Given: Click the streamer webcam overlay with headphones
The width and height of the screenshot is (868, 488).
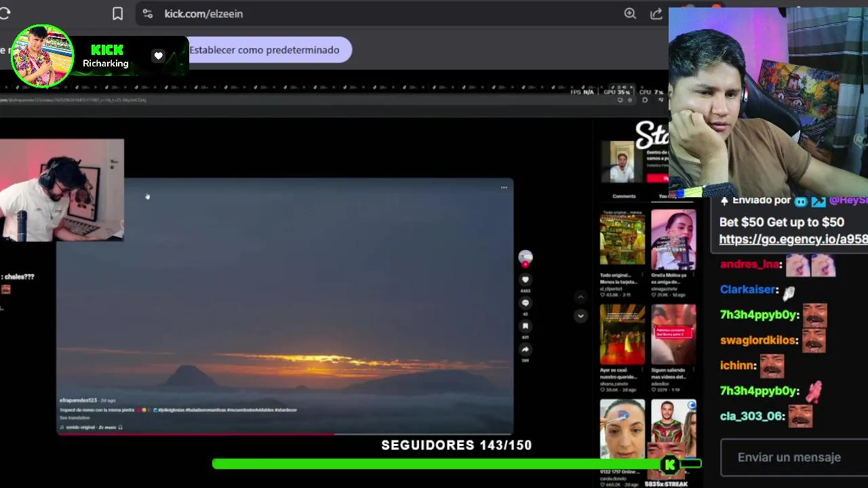Looking at the screenshot, I should pyautogui.click(x=62, y=190).
